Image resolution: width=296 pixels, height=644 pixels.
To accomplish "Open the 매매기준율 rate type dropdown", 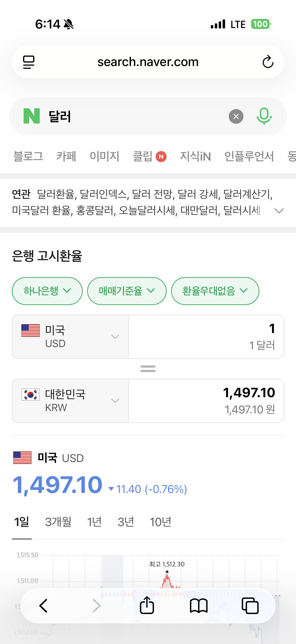I will (x=127, y=291).
